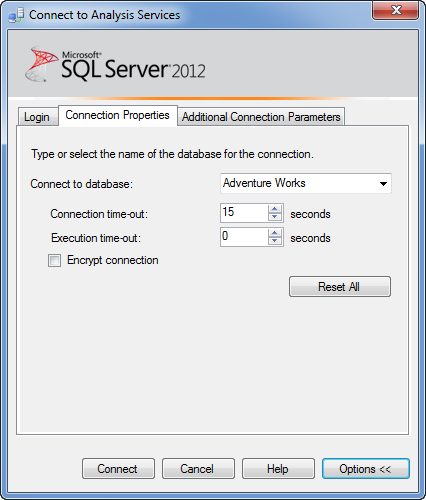426x500 pixels.
Task: Decrease the Connection time-out value
Action: coord(275,217)
